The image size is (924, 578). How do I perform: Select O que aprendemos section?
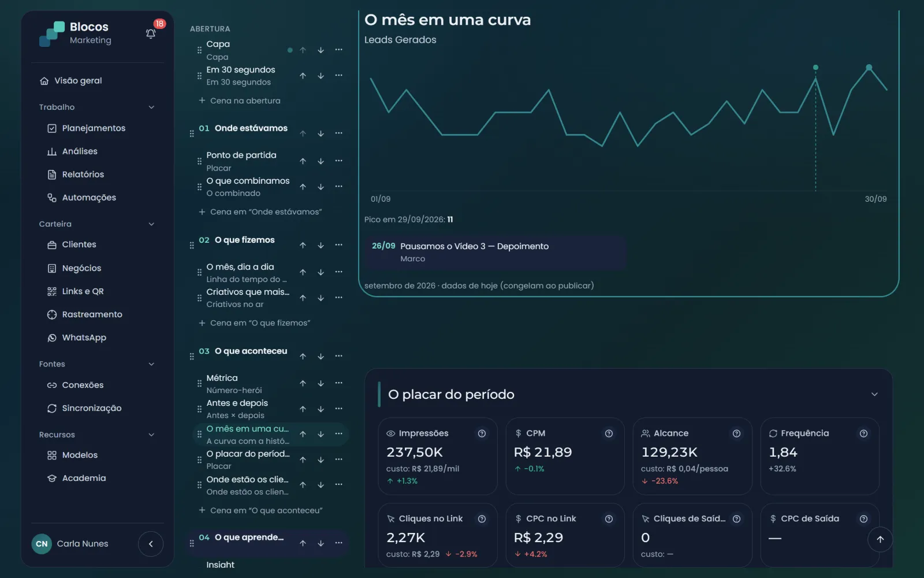point(249,538)
